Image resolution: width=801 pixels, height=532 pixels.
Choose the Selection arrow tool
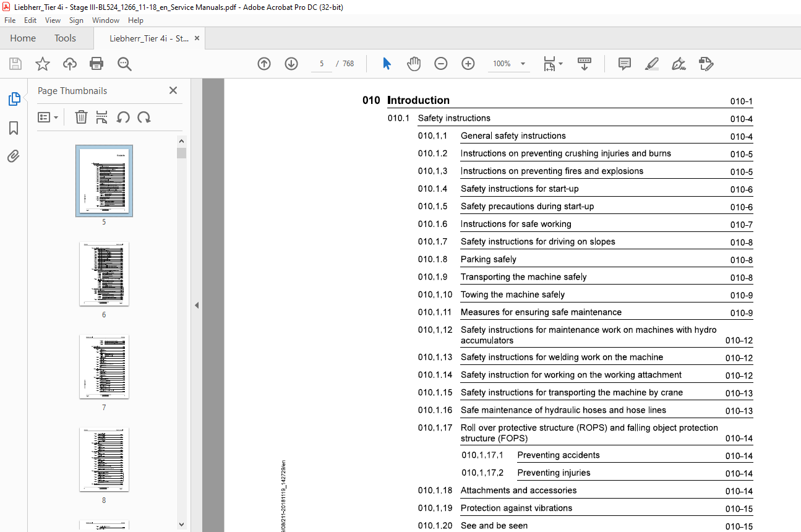tap(387, 64)
